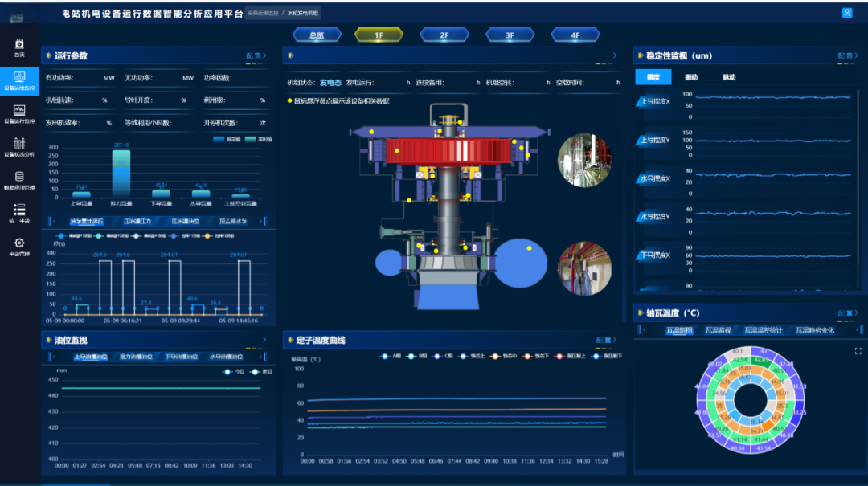
Task: Click the upper turbine photo thumbnail
Action: 584,160
